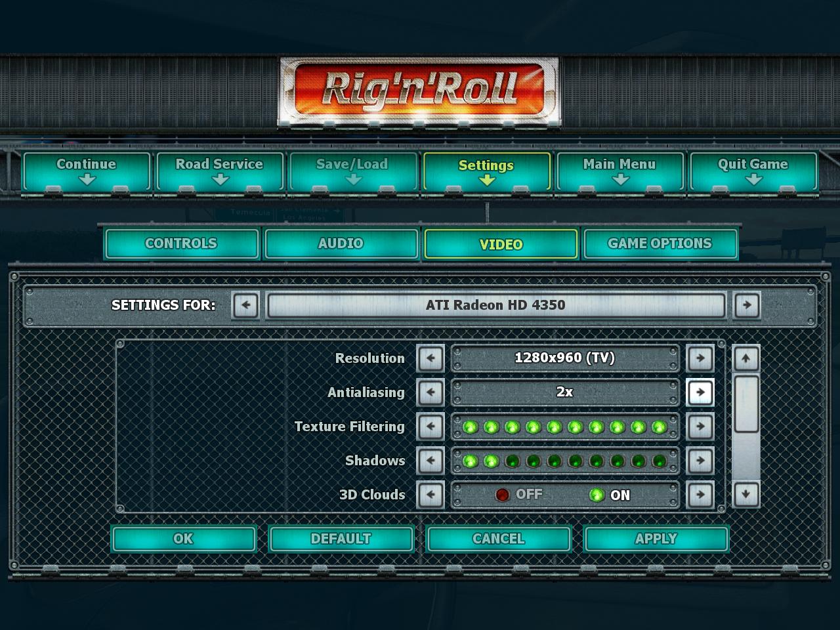Reduce Shadows using the left arrow
Screen dimensions: 840x630
pyautogui.click(x=430, y=461)
